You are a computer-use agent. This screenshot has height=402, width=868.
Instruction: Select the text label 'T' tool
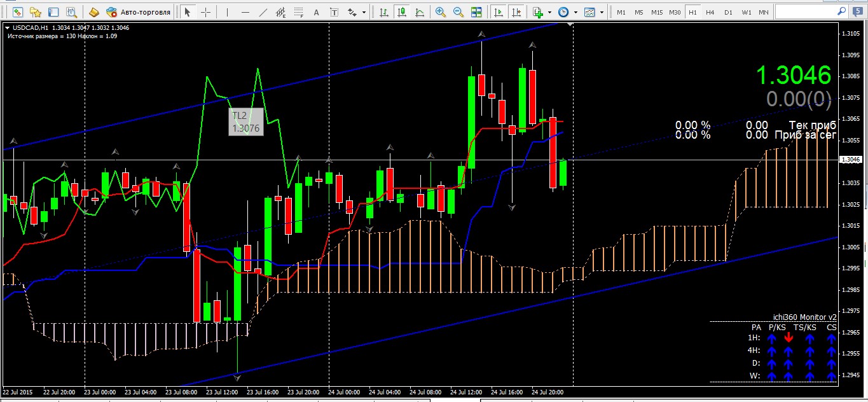(x=334, y=12)
